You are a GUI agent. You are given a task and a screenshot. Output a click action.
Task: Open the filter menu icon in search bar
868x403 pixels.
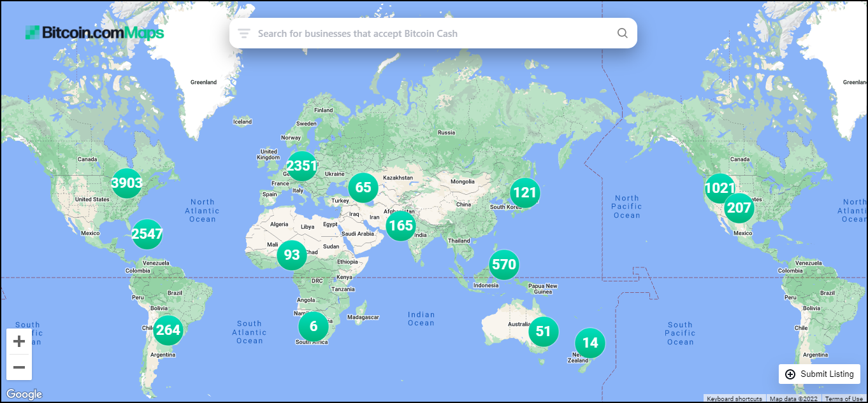[244, 33]
